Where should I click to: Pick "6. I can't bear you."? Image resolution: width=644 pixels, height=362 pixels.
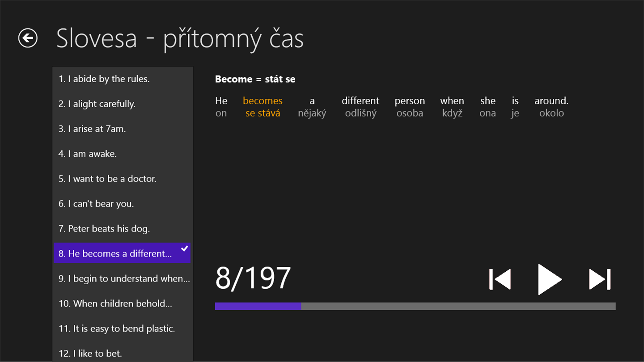tap(96, 204)
